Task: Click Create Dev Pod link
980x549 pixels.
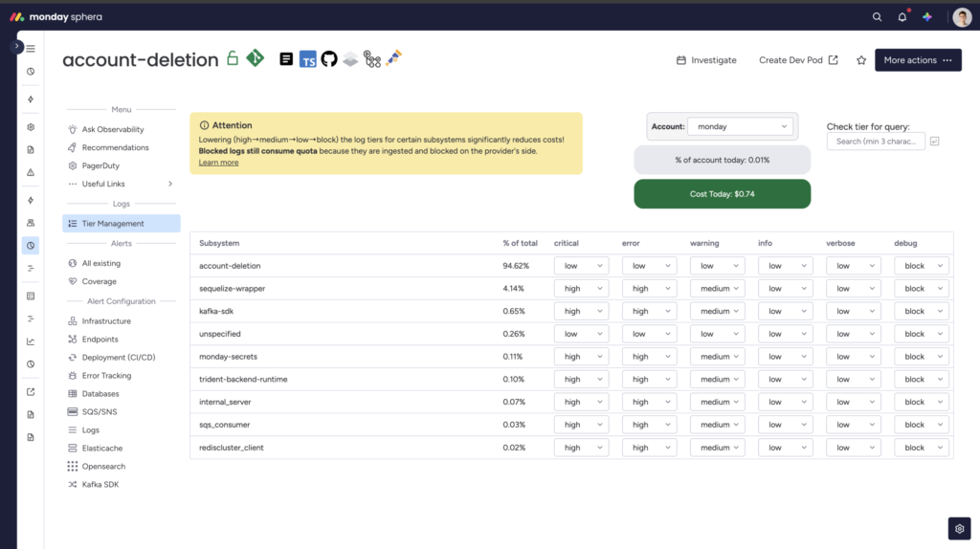Action: 798,60
